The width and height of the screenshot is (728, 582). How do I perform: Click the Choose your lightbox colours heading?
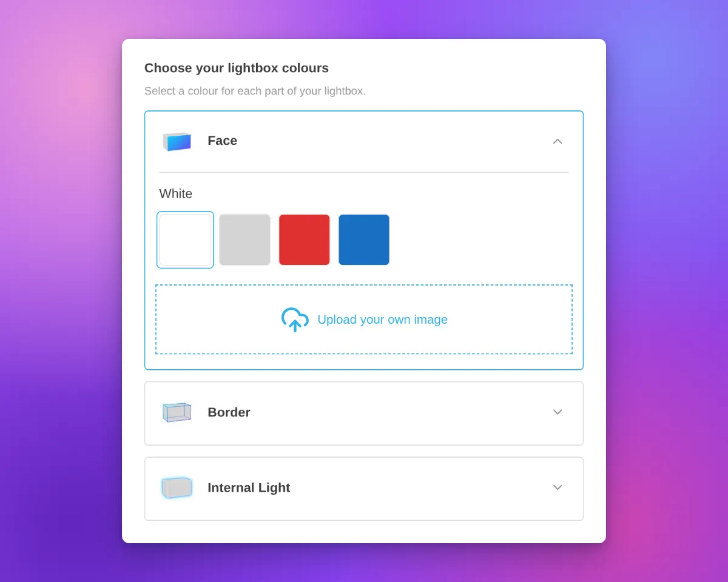tap(237, 68)
